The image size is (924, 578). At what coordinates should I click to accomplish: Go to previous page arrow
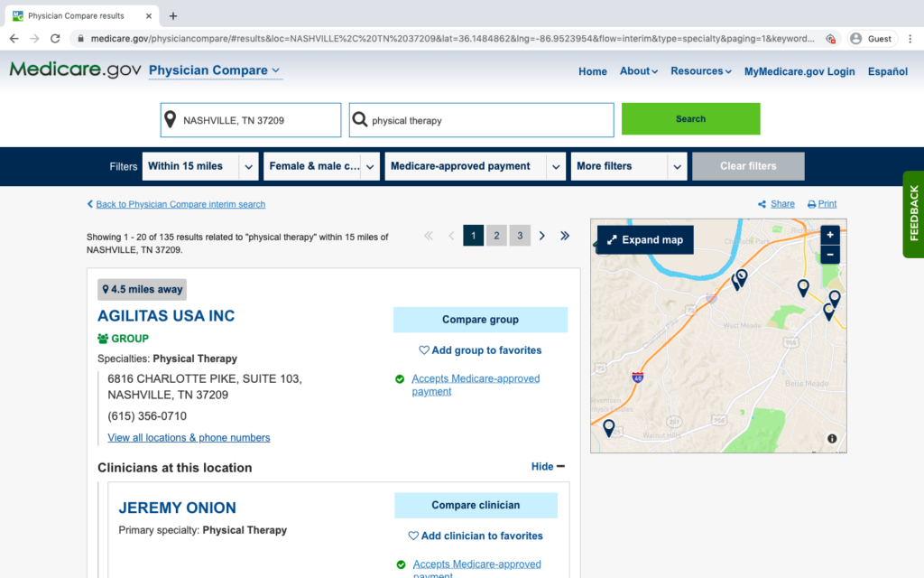[x=451, y=236]
